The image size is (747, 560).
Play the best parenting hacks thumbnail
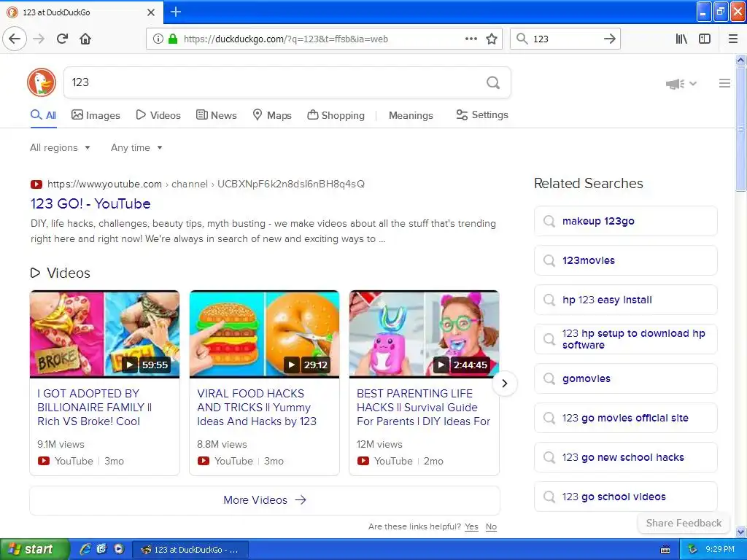click(424, 334)
